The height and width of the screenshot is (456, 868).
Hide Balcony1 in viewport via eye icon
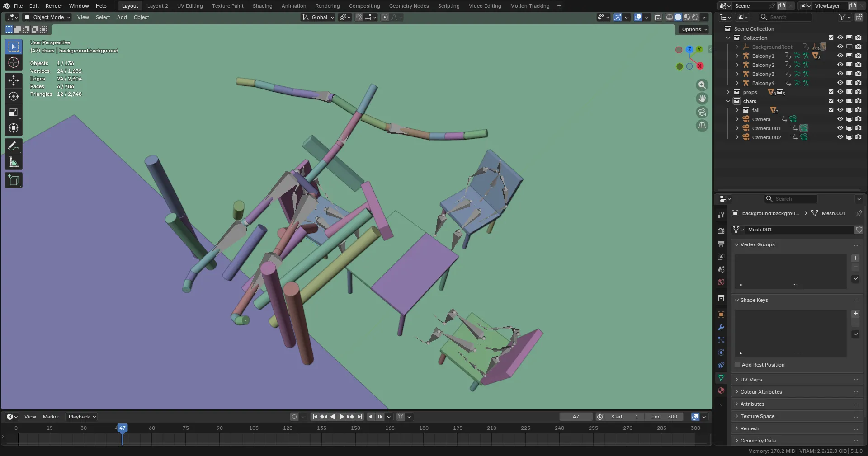[x=840, y=56]
